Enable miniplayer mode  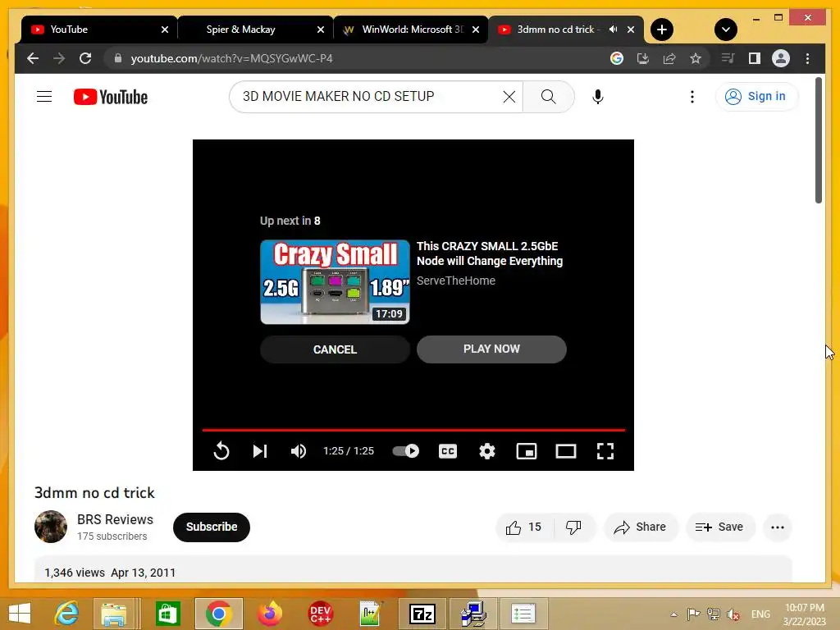pos(527,451)
